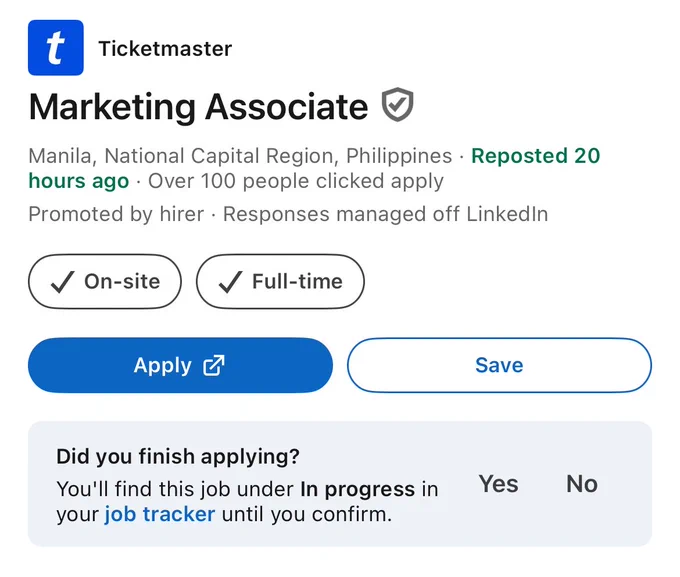This screenshot has height=577, width=680.
Task: Confirm Yes, finished applying
Action: coord(498,484)
